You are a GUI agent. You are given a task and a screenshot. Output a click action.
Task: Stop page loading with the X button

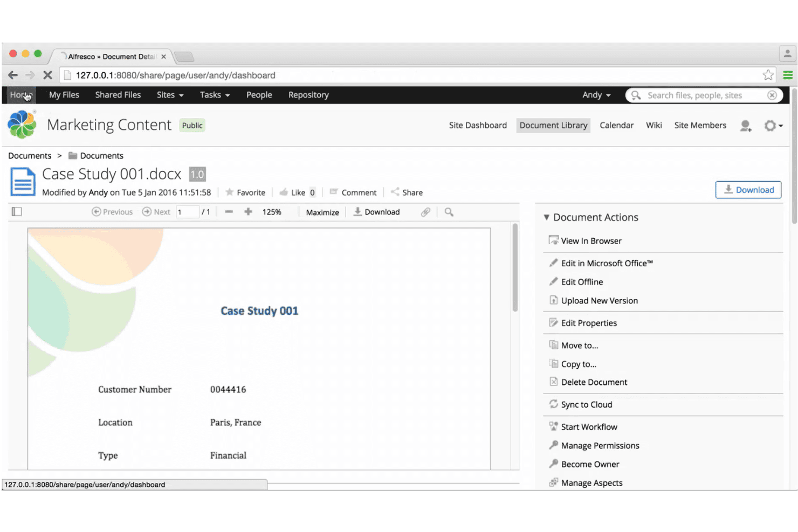point(47,75)
